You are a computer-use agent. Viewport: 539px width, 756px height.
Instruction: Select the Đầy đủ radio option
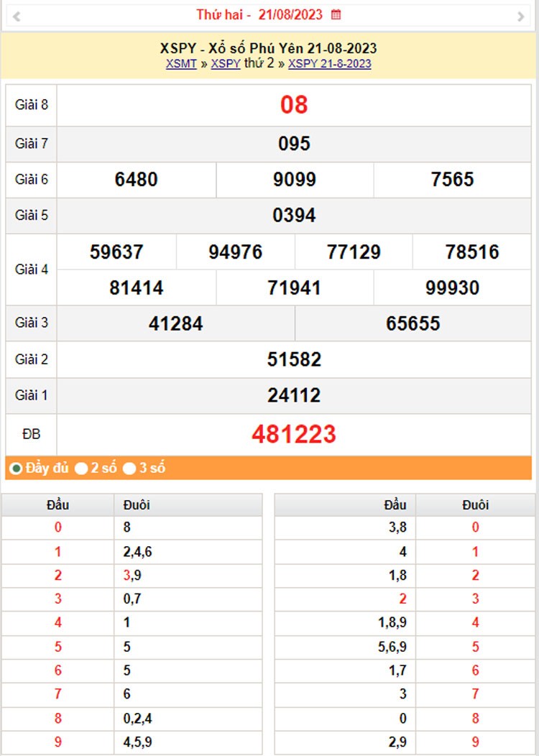pos(16,469)
